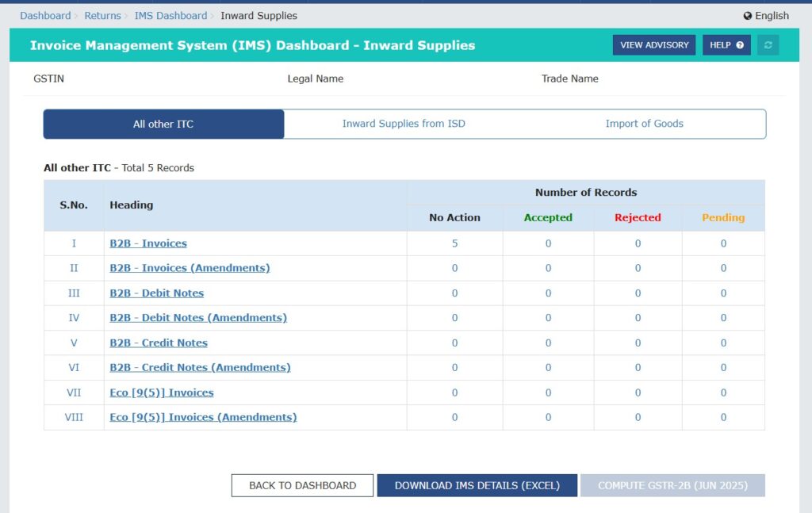Open B2B - Credit Notes (Amendments) link
The width and height of the screenshot is (812, 513).
tap(200, 368)
